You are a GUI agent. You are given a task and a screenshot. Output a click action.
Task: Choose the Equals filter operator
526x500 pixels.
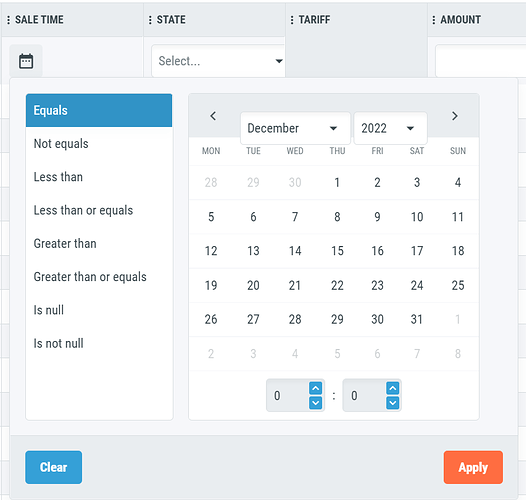pos(99,110)
